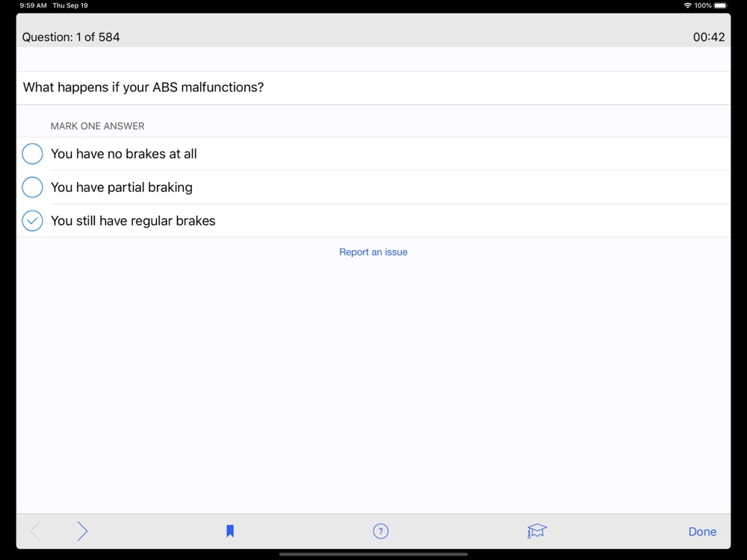Select 'You have partial braking' option
Image resolution: width=747 pixels, height=560 pixels.
(373, 187)
